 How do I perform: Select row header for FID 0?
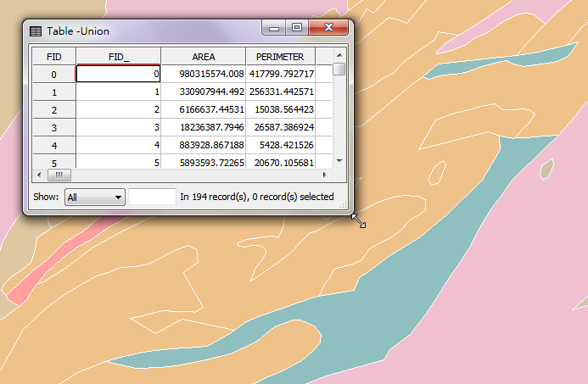pos(54,75)
